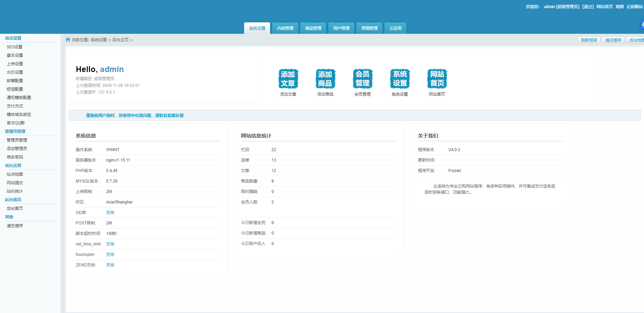The width and height of the screenshot is (644, 313).
Task: Open the 系统设置 shortcut icon
Action: pyautogui.click(x=400, y=79)
